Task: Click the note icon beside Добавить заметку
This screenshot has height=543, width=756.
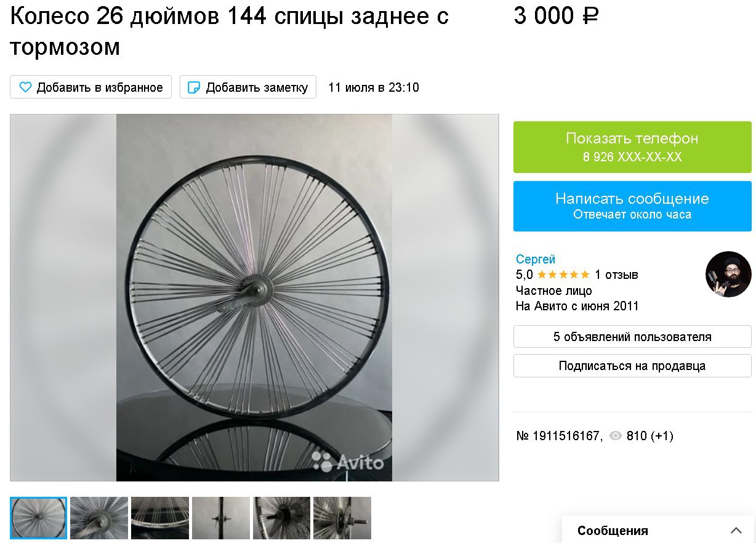Action: (194, 87)
